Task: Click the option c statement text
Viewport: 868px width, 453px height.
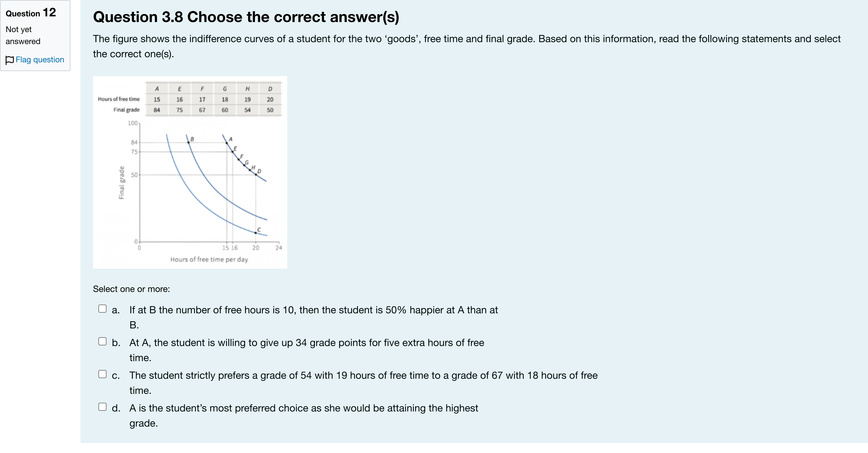Action: [363, 383]
